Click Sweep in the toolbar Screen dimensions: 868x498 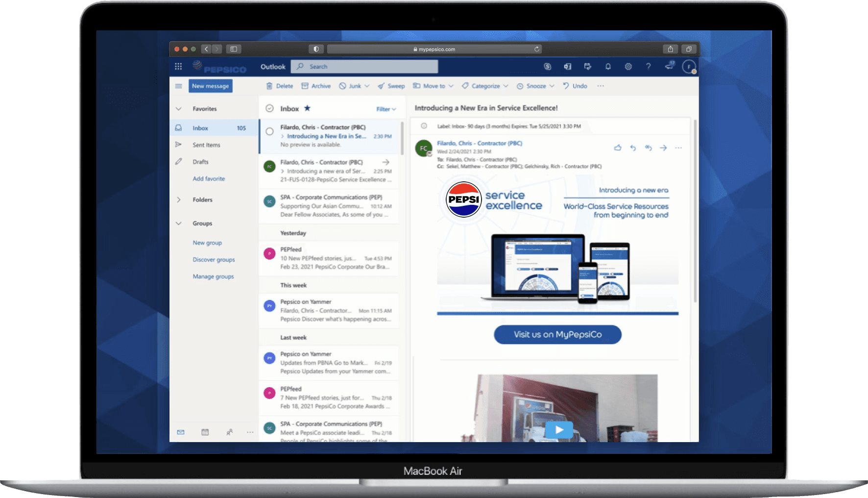coord(391,86)
